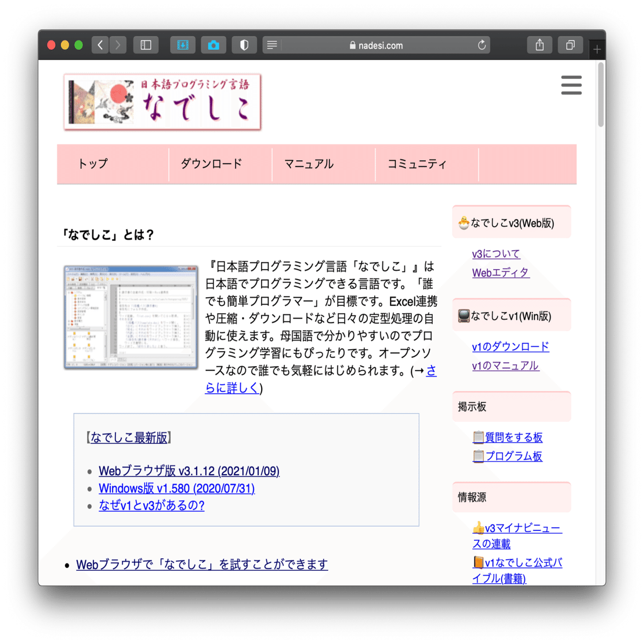Screen dimensions: 644x644
Task: Open v1のマニュアル sidebar link
Action: coord(505,366)
